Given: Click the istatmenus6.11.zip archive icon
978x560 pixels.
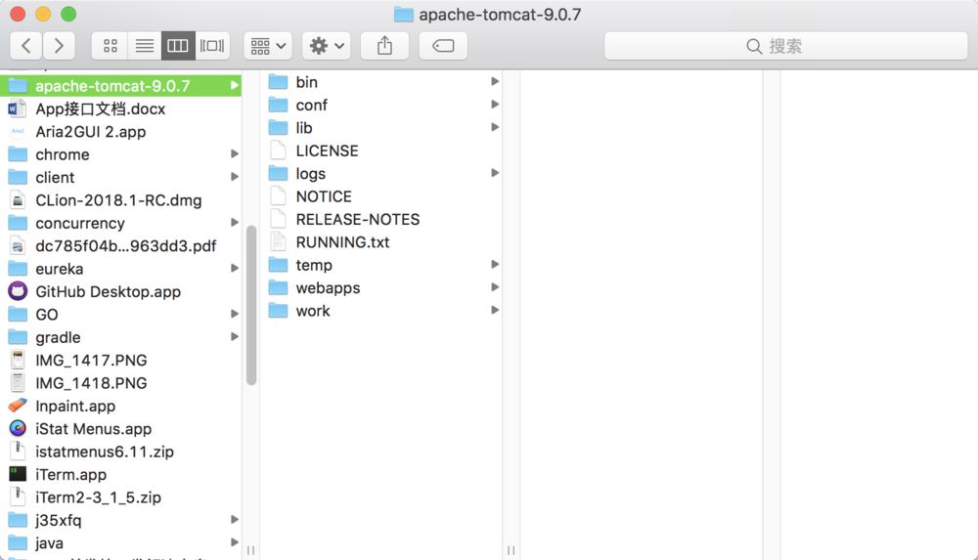Looking at the screenshot, I should click(18, 452).
